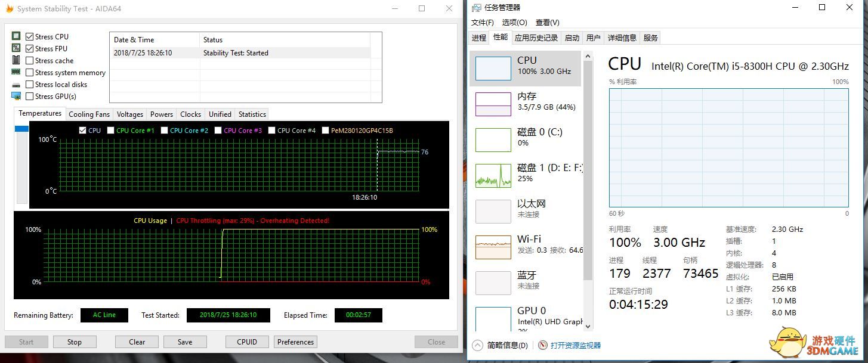
Task: Enable CPU Core #4 graph checkbox
Action: pos(271,130)
